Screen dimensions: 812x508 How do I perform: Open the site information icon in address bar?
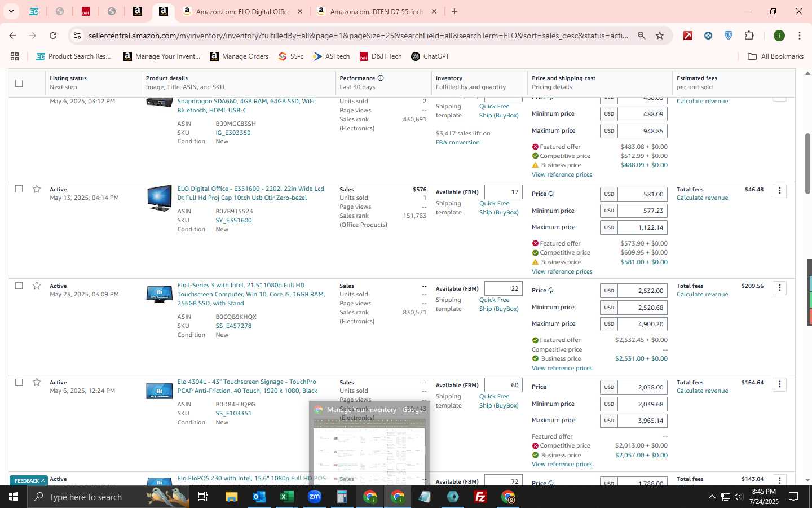[77, 36]
